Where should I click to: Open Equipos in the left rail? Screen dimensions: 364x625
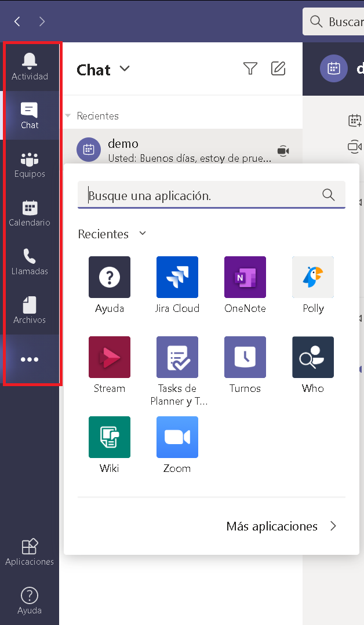tap(30, 164)
